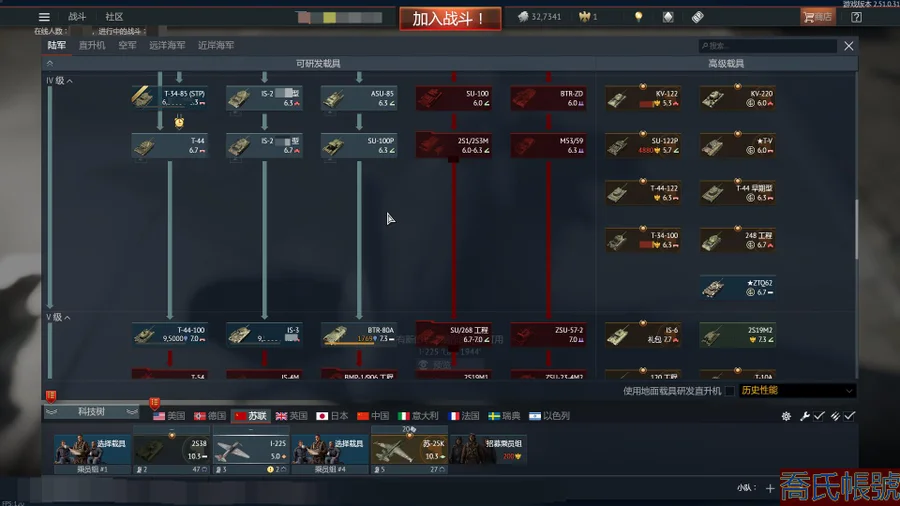
Task: Open the 历史性能 game mode dropdown
Action: point(797,391)
